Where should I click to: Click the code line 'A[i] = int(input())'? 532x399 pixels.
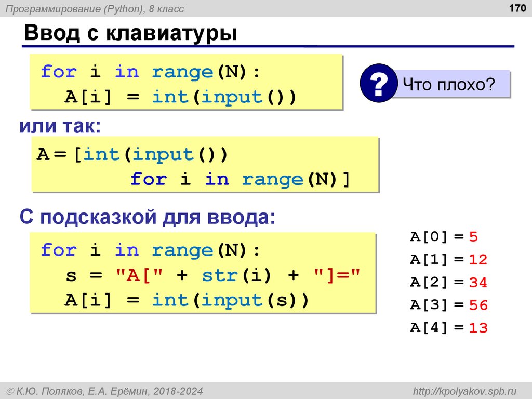(x=180, y=97)
